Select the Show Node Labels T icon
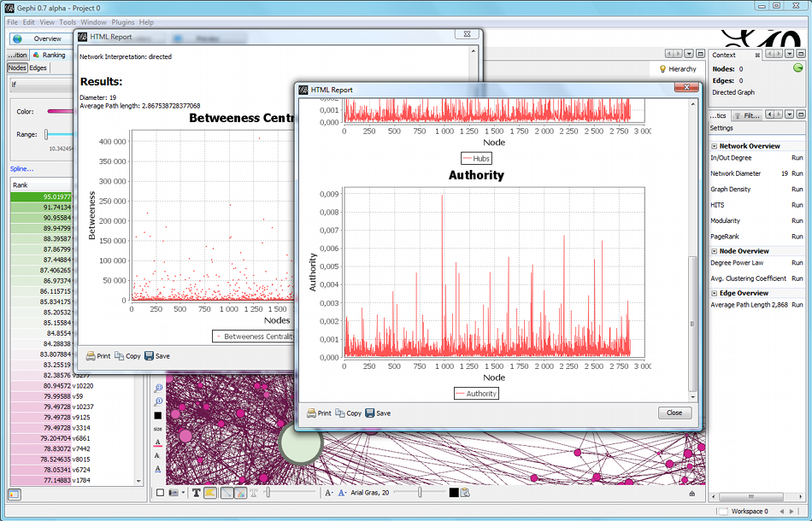812x521 pixels. pos(196,493)
